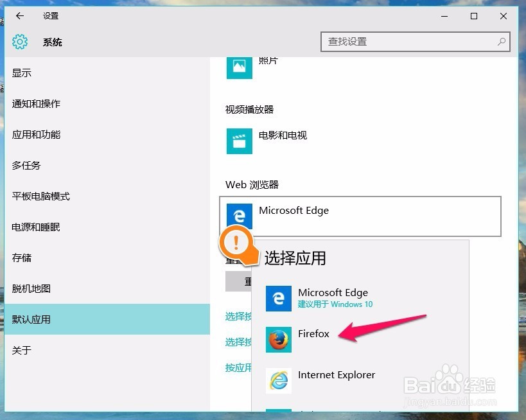Click the Movies & TV clapperboard icon
The width and height of the screenshot is (526, 420).
[x=239, y=141]
